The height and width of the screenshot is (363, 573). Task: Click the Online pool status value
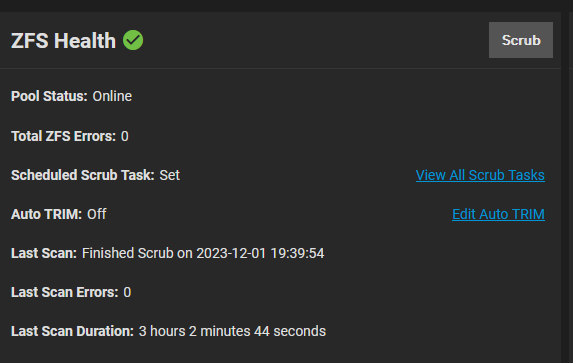click(112, 97)
